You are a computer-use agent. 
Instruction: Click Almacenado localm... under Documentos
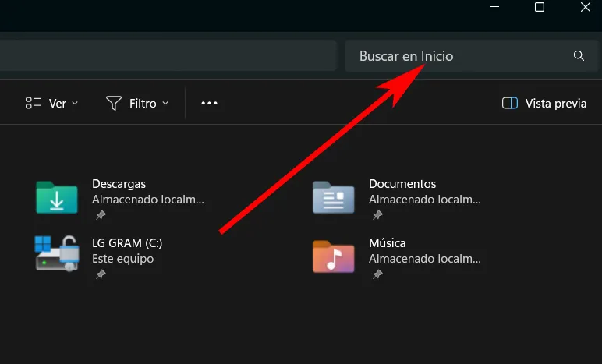click(425, 200)
